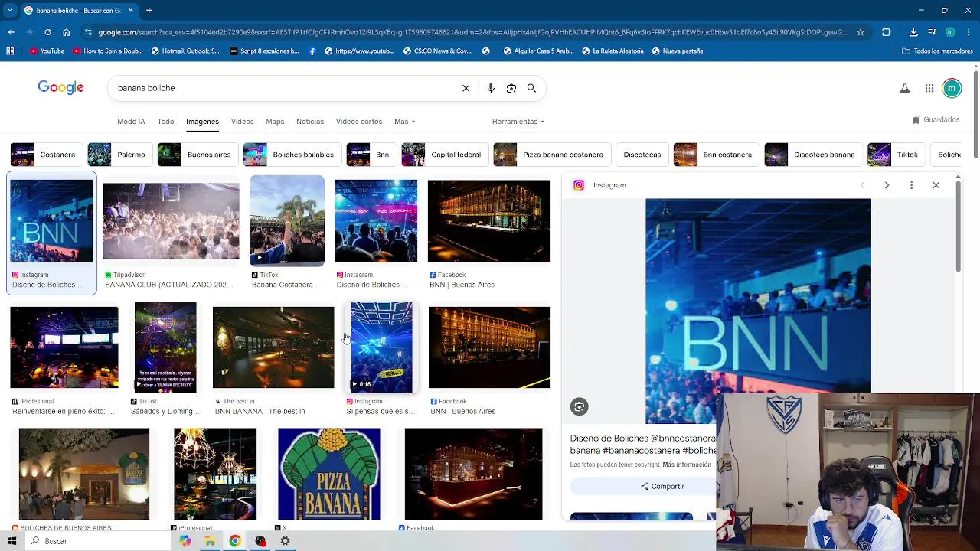Search the preview image with Lens icon
This screenshot has width=980, height=551.
(579, 407)
